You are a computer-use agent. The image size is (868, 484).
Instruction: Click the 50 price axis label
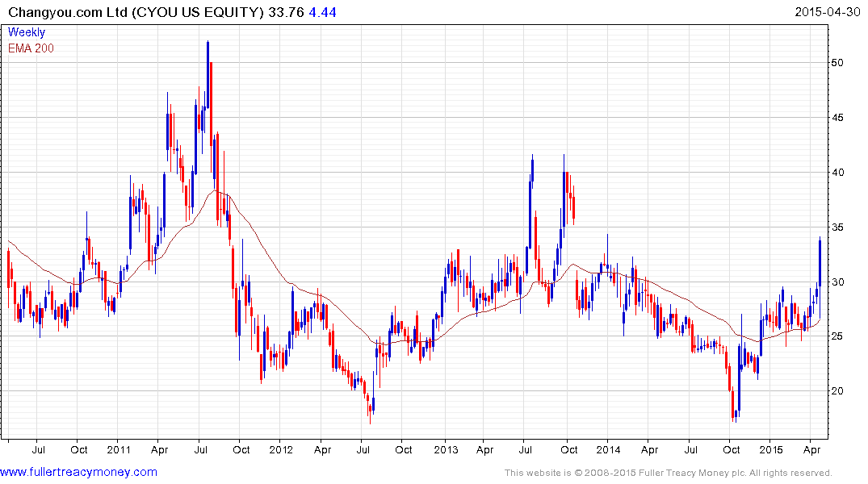(x=837, y=63)
